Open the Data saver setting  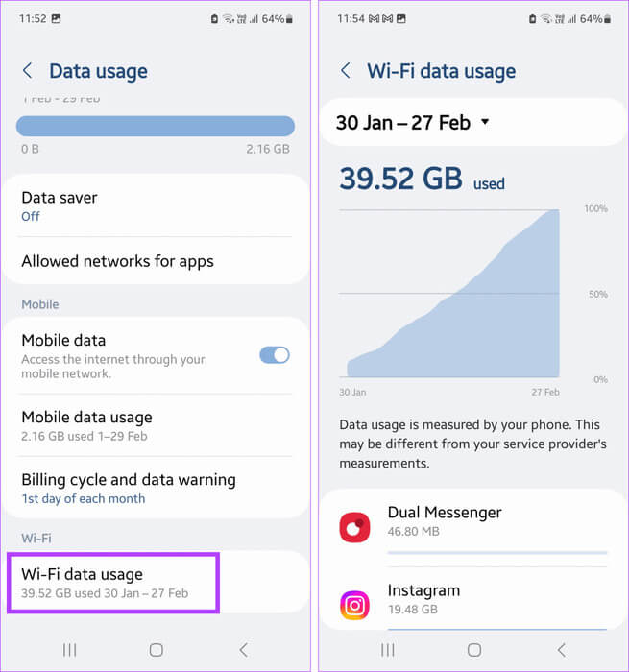156,206
